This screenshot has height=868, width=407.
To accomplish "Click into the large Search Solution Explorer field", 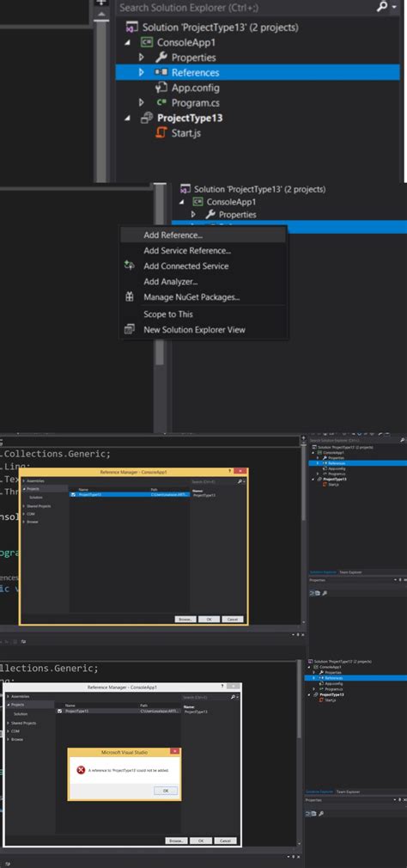I will click(x=246, y=8).
